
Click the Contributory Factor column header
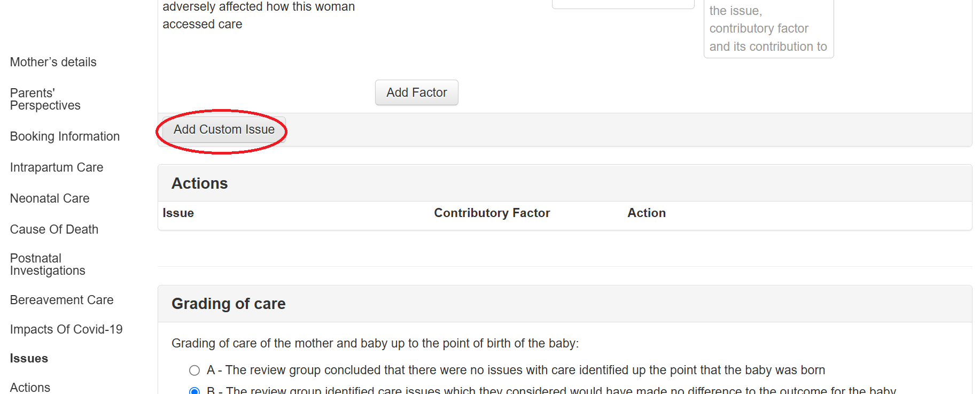tap(492, 213)
